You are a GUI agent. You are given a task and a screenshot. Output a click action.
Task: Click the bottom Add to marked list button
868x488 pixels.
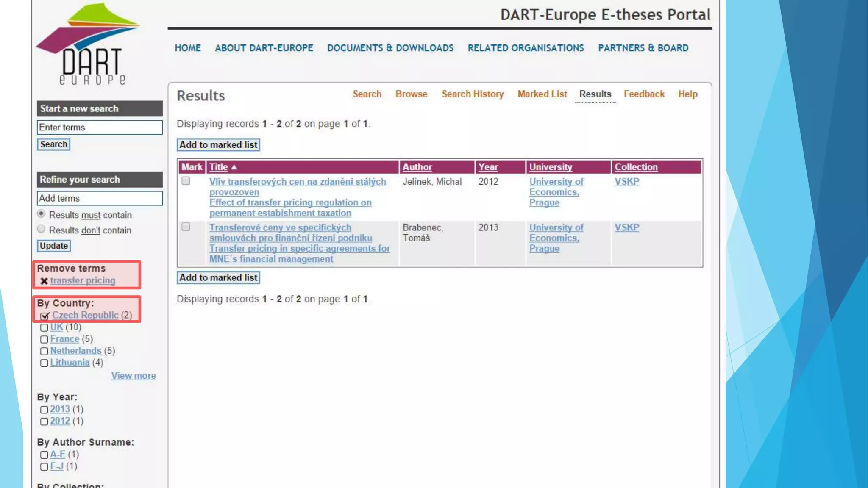point(218,278)
